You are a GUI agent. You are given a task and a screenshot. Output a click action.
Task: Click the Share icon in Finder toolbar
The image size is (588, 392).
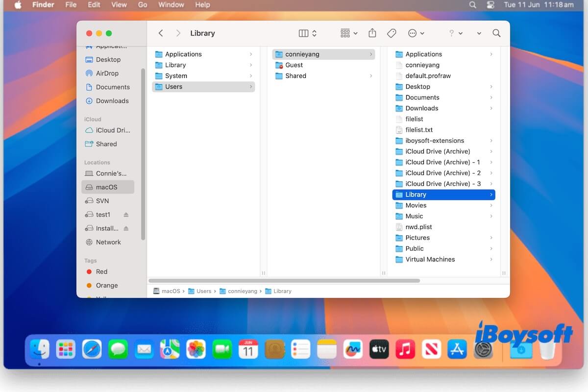(x=372, y=33)
